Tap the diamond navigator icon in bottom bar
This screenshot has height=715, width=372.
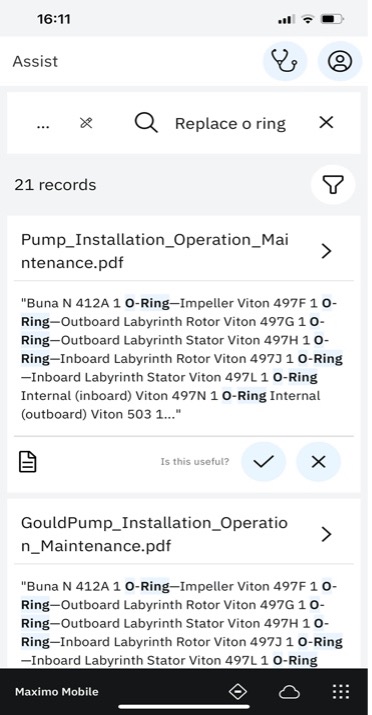238,692
